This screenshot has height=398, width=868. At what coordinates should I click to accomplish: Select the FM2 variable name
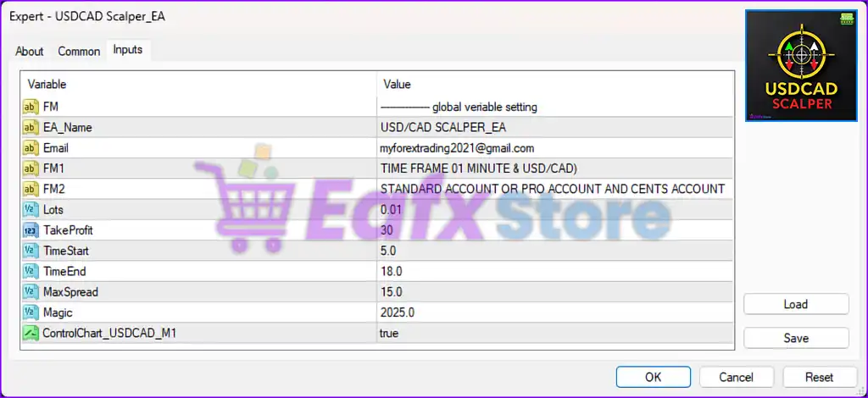pos(54,189)
